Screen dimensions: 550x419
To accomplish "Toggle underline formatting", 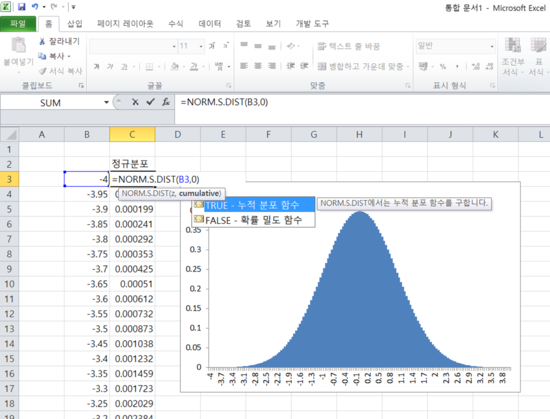I will point(124,66).
